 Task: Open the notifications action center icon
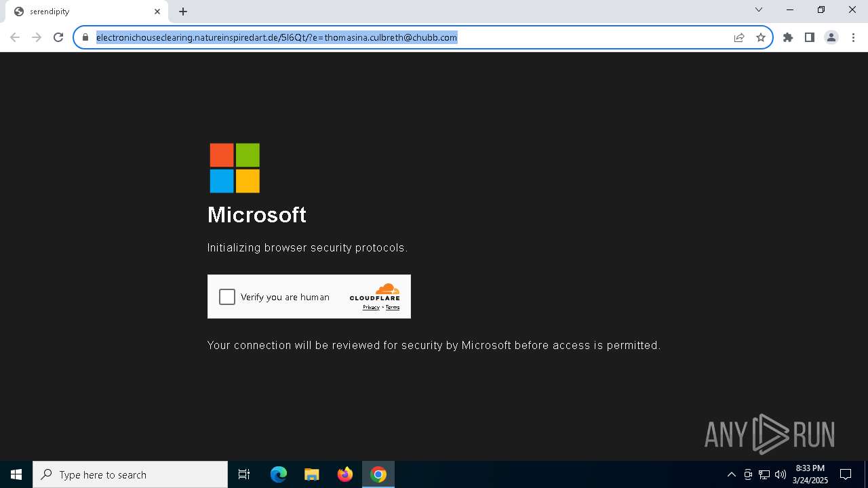click(846, 474)
